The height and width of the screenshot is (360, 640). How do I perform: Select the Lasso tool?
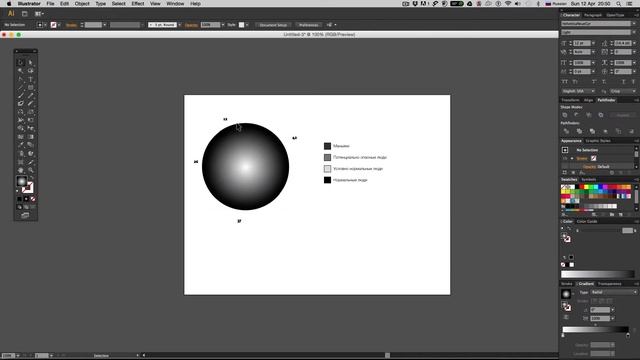pos(31,71)
